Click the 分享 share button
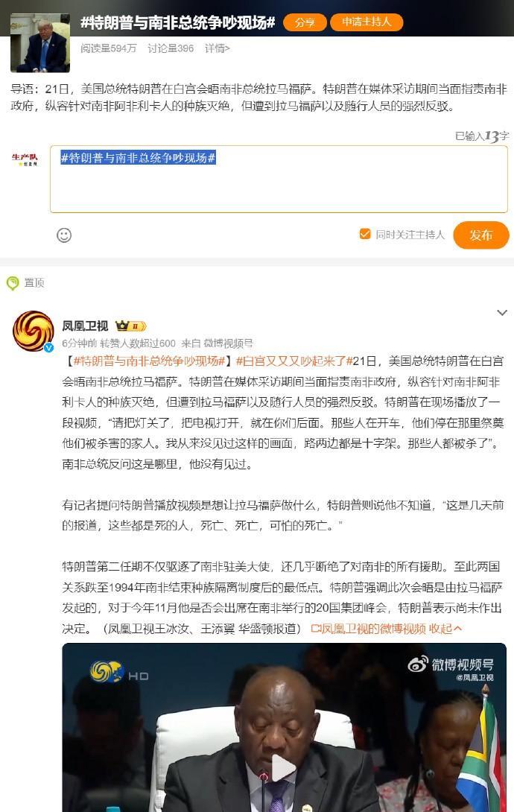Viewport: 514px width, 812px height. [305, 22]
